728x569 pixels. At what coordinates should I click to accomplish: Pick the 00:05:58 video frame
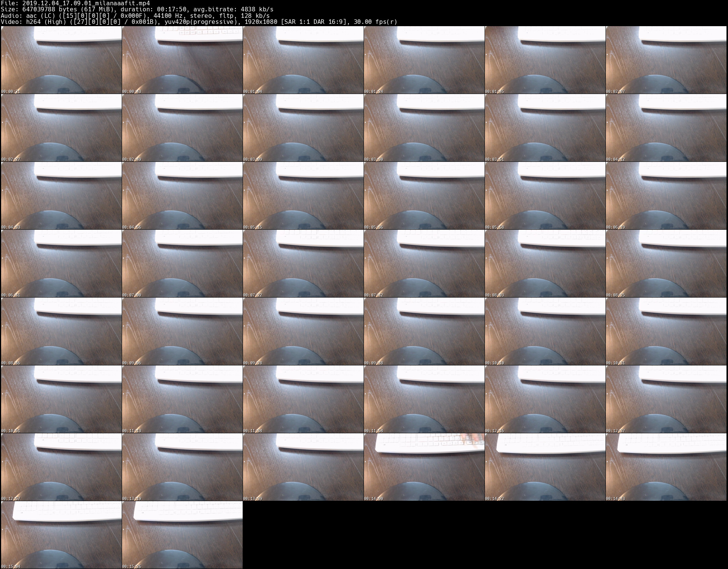[x=545, y=196]
